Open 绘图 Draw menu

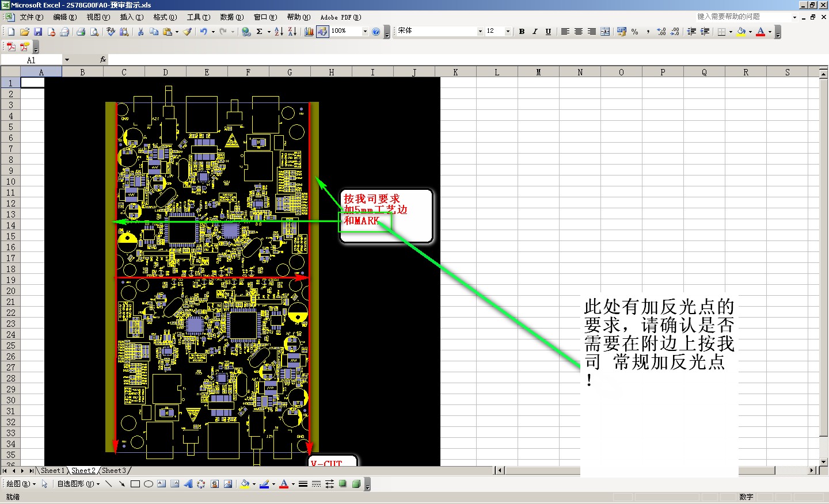[21, 484]
